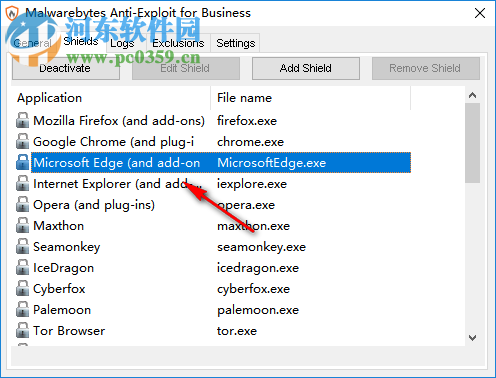Click lock icon beside Mozilla Firefox

pos(22,121)
